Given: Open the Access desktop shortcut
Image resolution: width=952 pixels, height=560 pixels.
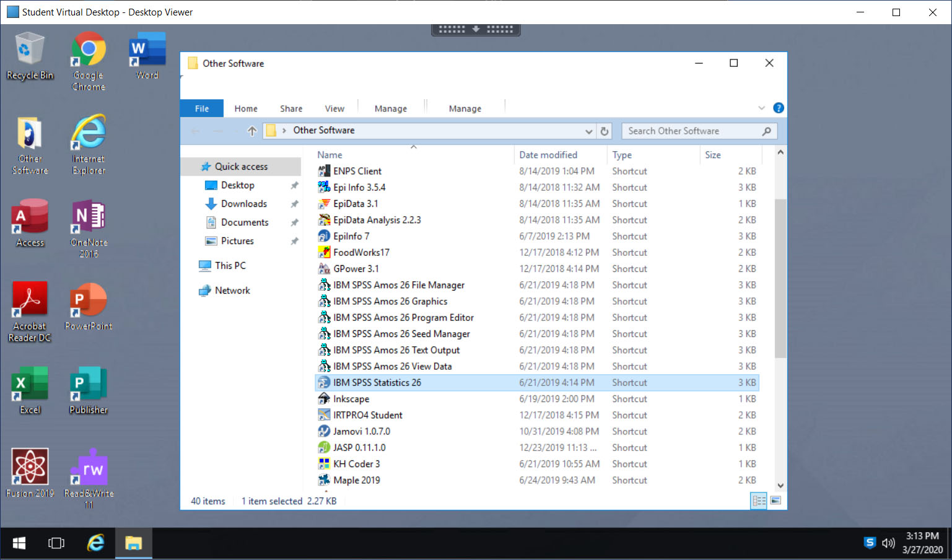Looking at the screenshot, I should coord(30,223).
